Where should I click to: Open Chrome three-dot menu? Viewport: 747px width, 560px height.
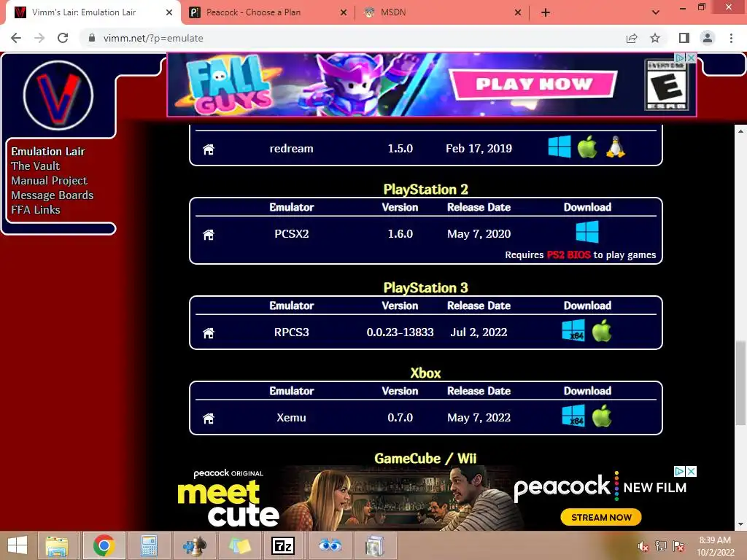click(731, 38)
